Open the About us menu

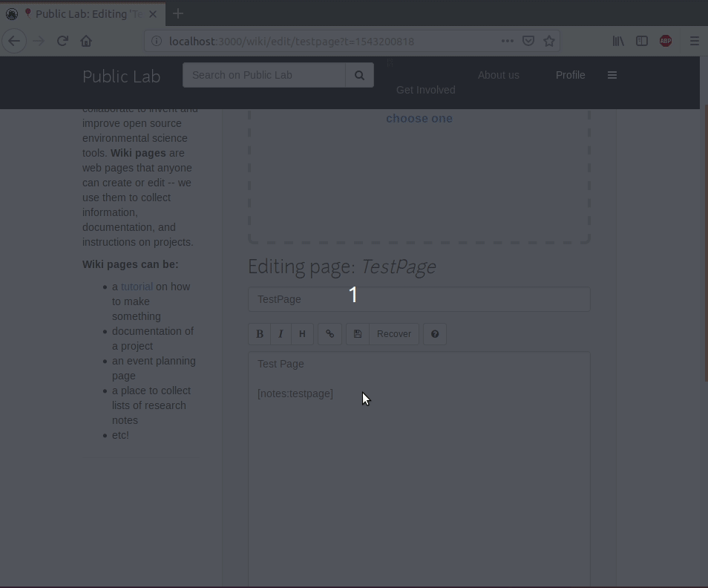tap(498, 75)
